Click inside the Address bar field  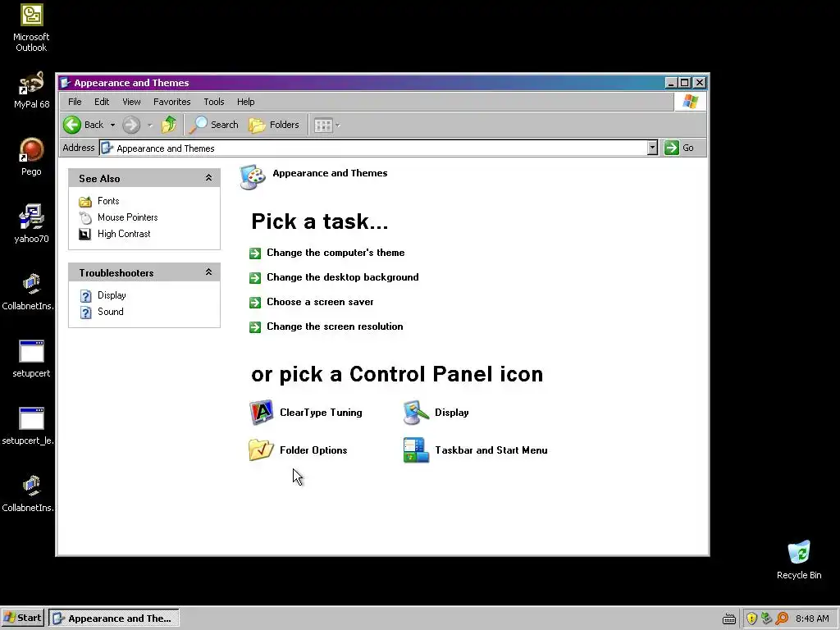click(373, 148)
